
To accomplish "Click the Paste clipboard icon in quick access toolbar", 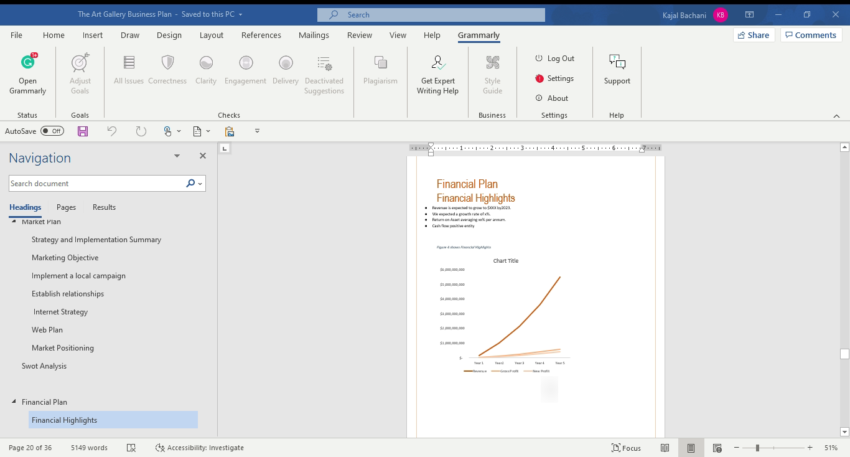I will 230,131.
